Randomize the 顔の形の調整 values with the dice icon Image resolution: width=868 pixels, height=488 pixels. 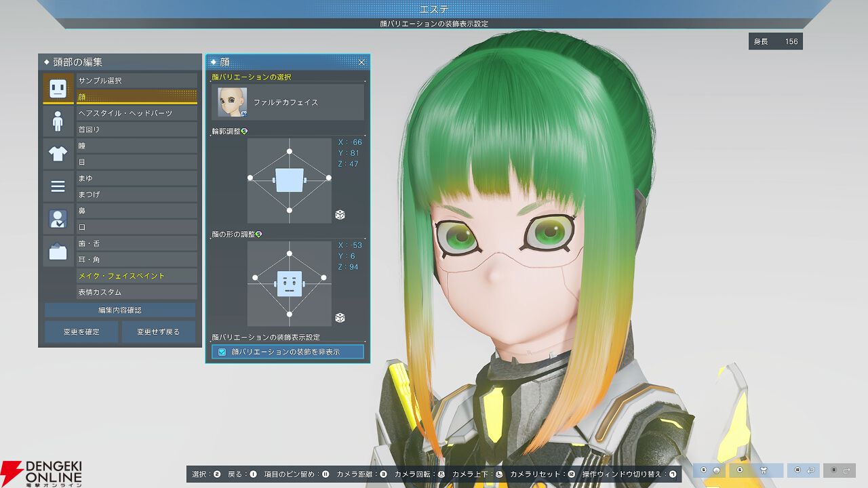coord(340,318)
